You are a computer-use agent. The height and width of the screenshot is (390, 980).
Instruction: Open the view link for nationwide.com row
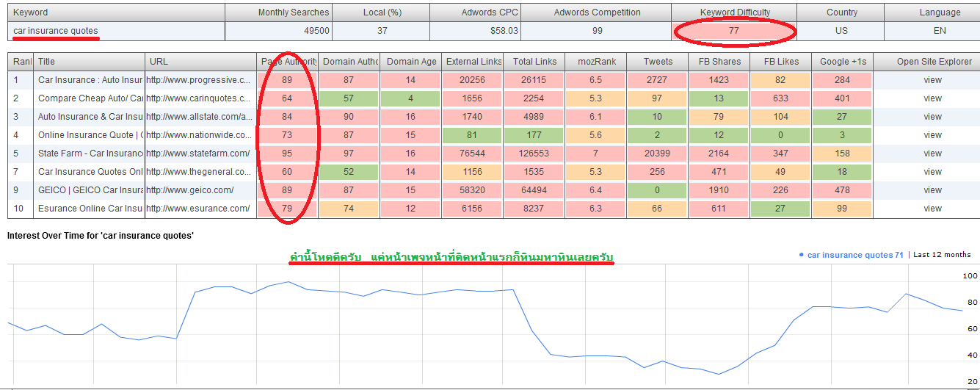932,135
